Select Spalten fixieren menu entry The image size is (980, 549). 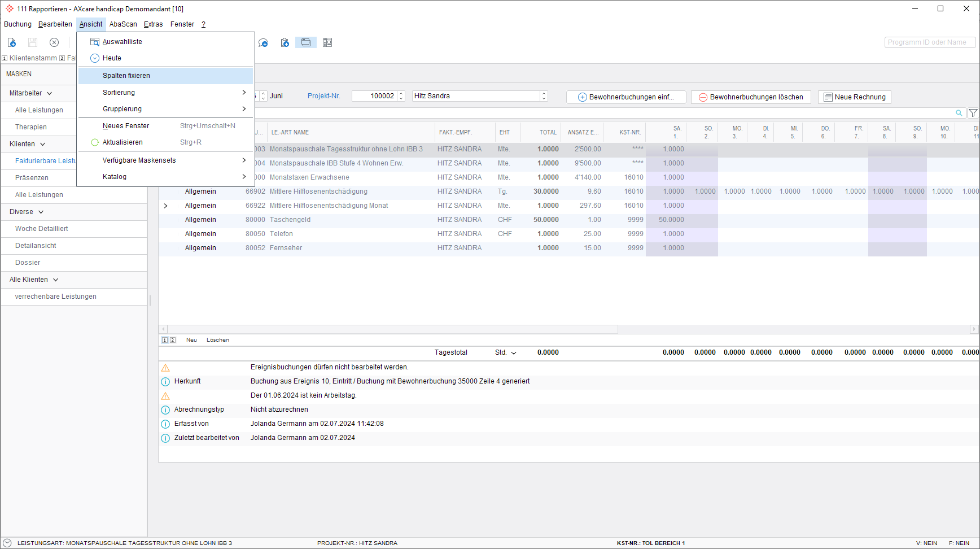point(166,76)
